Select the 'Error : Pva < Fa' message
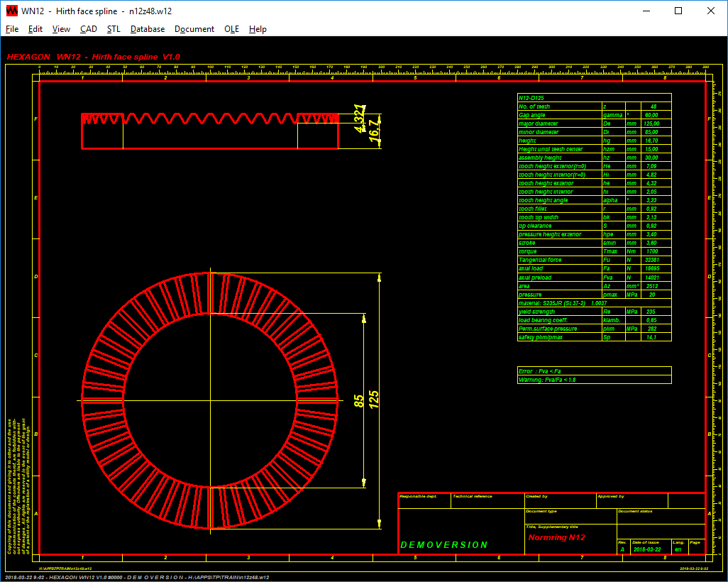Viewport: 728px width, 582px height. [540, 371]
